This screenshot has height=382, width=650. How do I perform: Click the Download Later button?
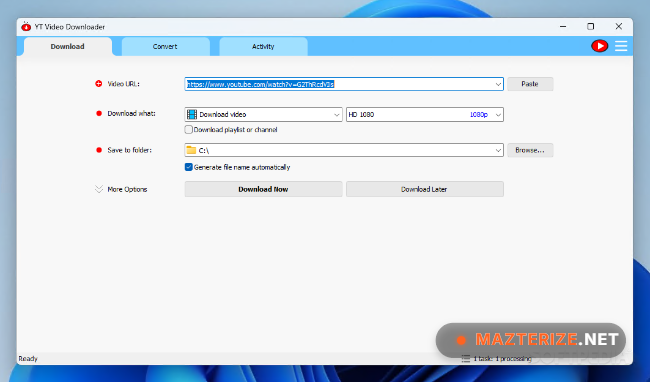click(425, 189)
